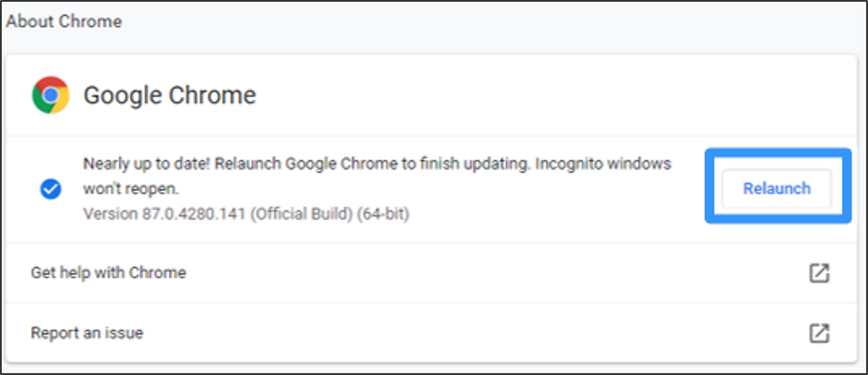Select the Report an issue link

click(87, 332)
